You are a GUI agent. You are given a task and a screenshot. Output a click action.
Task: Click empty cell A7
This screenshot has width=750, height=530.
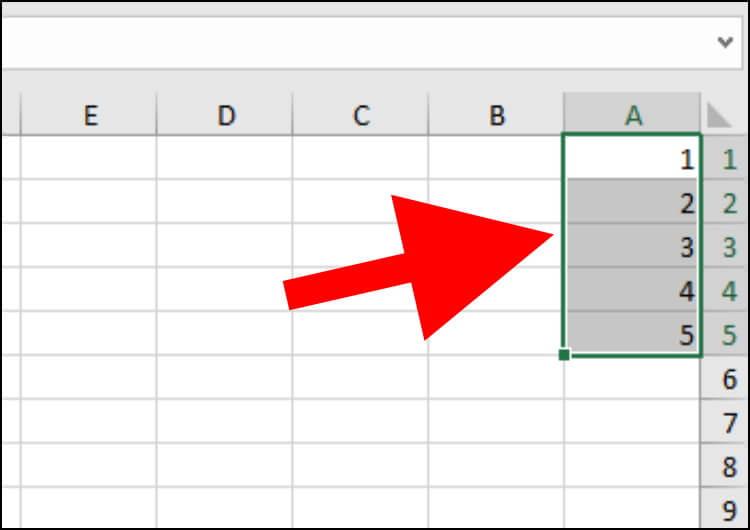coord(632,421)
